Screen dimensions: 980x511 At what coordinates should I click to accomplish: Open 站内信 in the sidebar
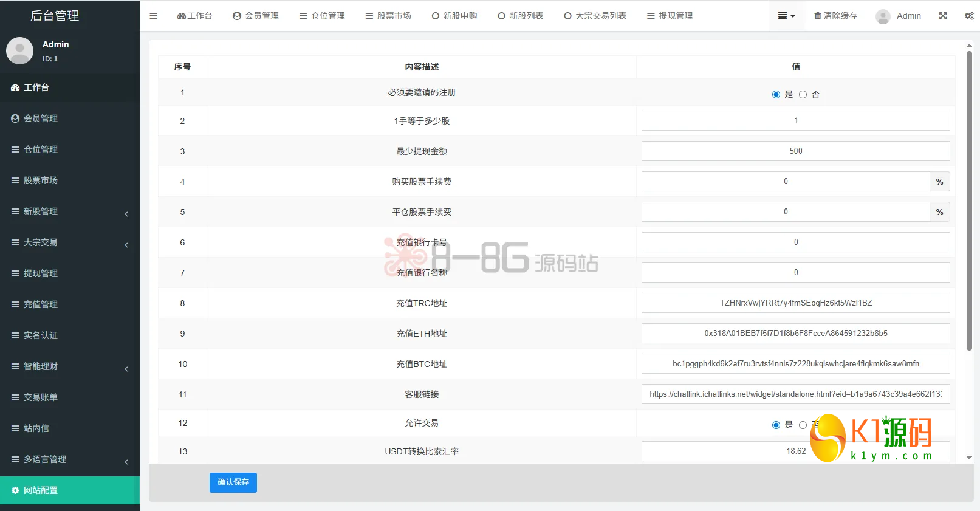click(x=70, y=428)
